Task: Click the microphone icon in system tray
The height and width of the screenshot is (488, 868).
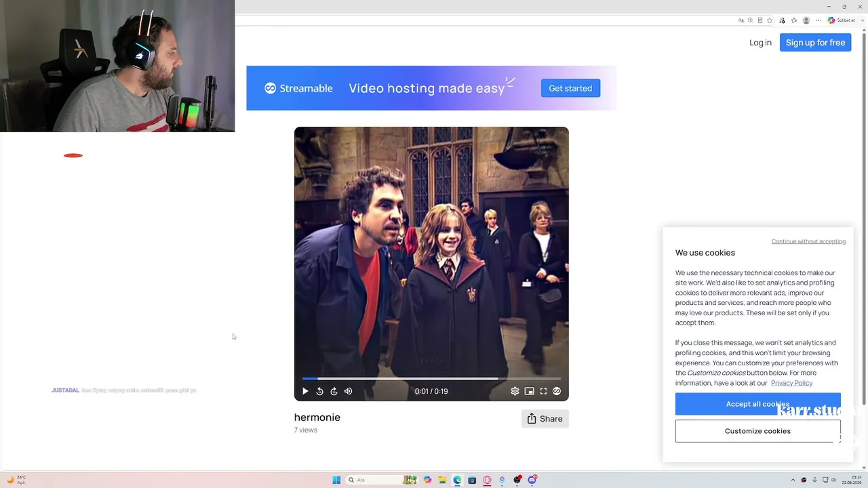Action: tap(814, 480)
